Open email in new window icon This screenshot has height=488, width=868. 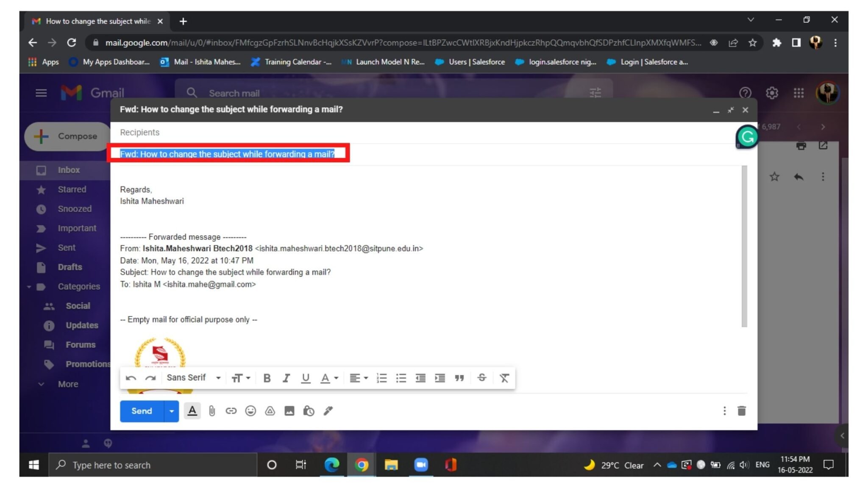(x=823, y=145)
